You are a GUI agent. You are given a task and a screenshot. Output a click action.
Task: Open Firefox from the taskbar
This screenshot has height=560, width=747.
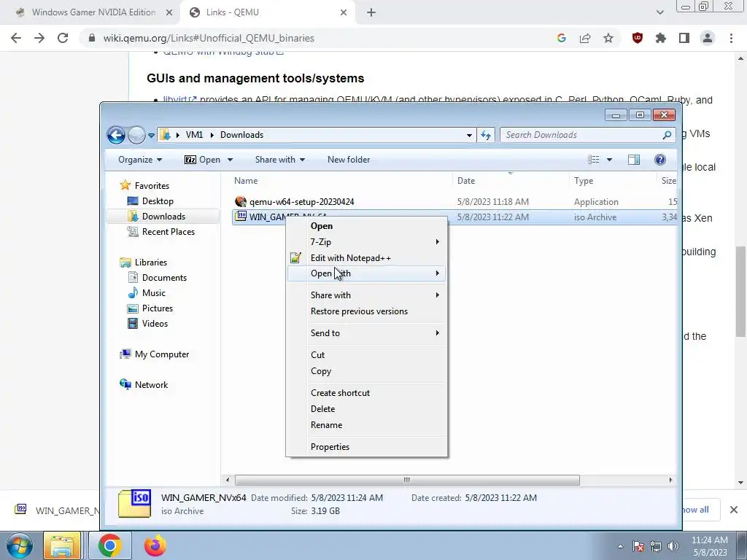pos(155,545)
